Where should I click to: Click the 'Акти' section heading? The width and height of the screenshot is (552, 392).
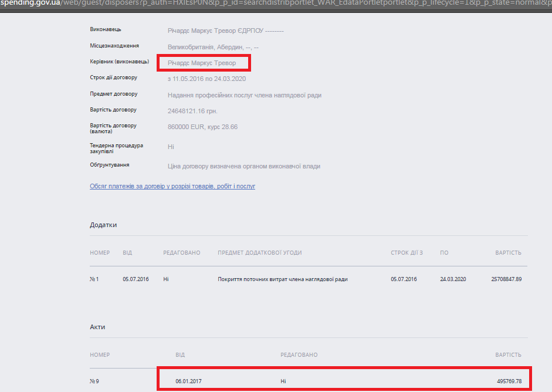pos(97,327)
